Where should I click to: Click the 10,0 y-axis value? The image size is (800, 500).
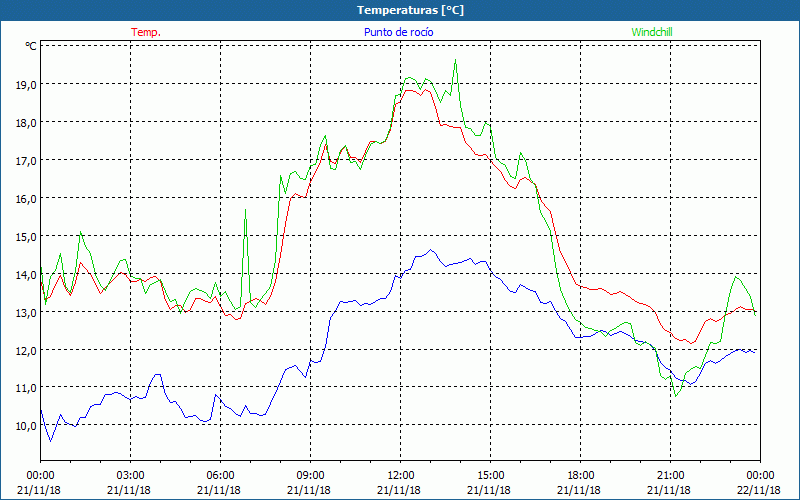(26, 426)
